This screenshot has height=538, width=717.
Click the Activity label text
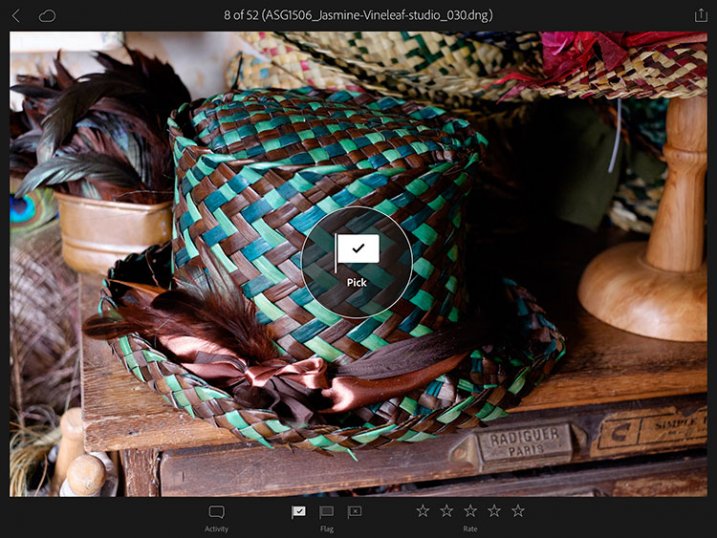tap(216, 529)
